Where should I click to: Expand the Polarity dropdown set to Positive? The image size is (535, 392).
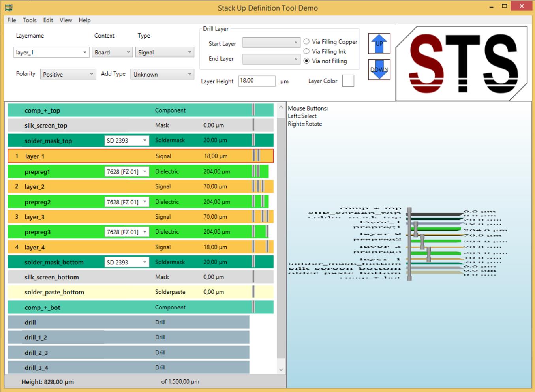click(x=68, y=74)
